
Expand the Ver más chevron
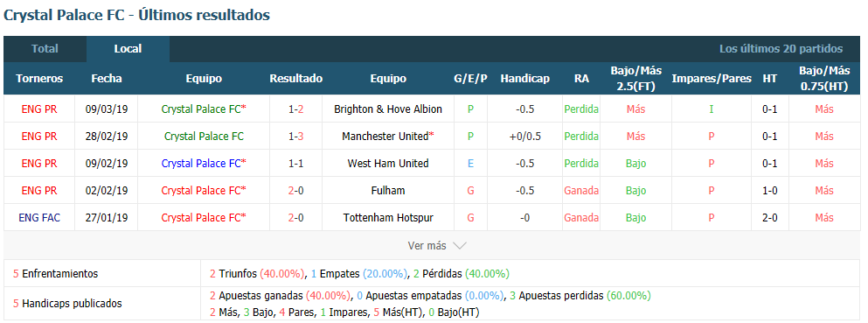tap(460, 245)
